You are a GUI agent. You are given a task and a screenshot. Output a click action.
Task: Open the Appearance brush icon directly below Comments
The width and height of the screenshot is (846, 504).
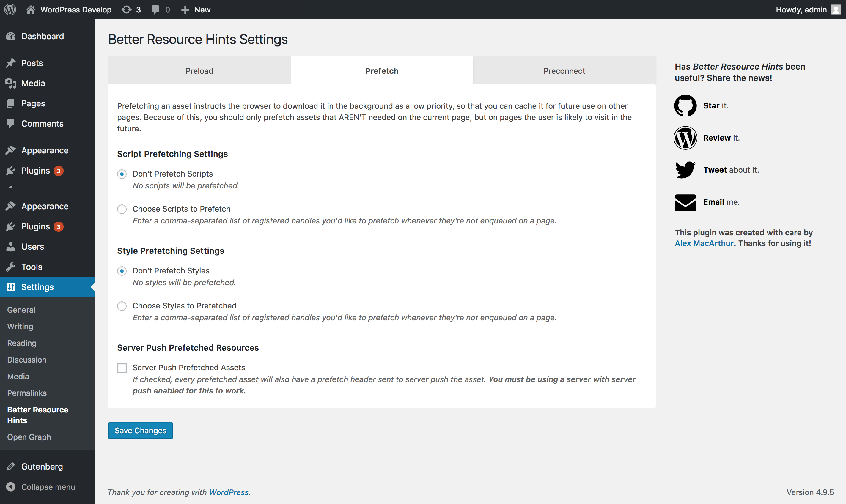click(11, 150)
